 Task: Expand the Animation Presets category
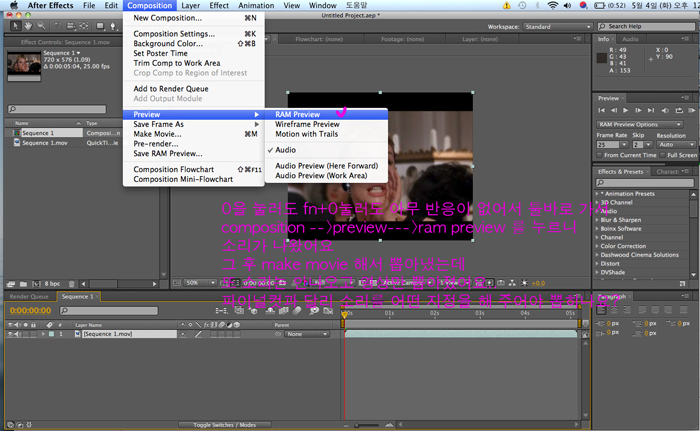(597, 194)
